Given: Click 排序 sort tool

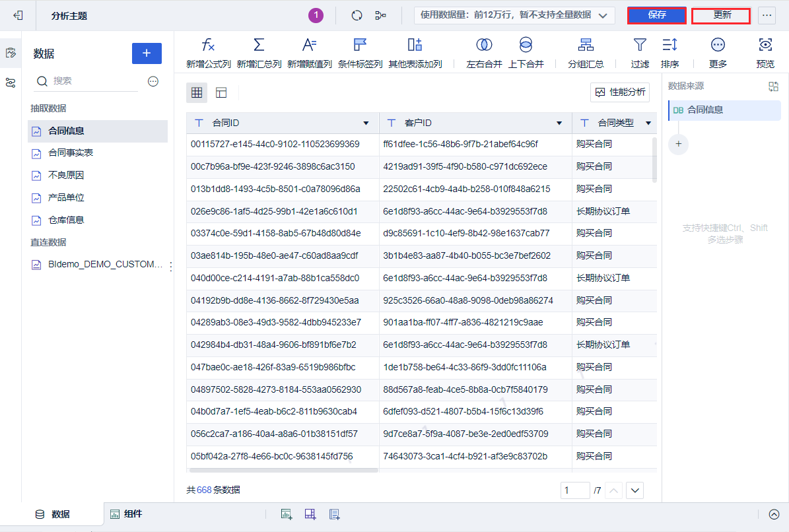Looking at the screenshot, I should tap(669, 52).
